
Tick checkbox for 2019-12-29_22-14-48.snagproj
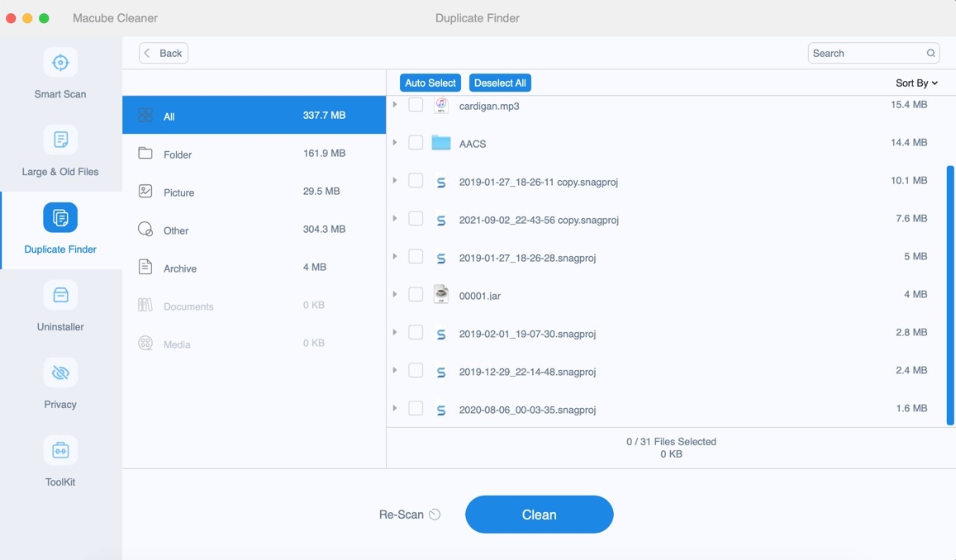click(x=416, y=371)
